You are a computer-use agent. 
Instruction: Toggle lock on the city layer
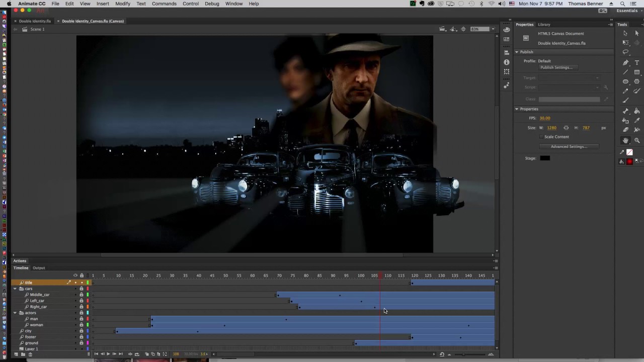pyautogui.click(x=82, y=331)
